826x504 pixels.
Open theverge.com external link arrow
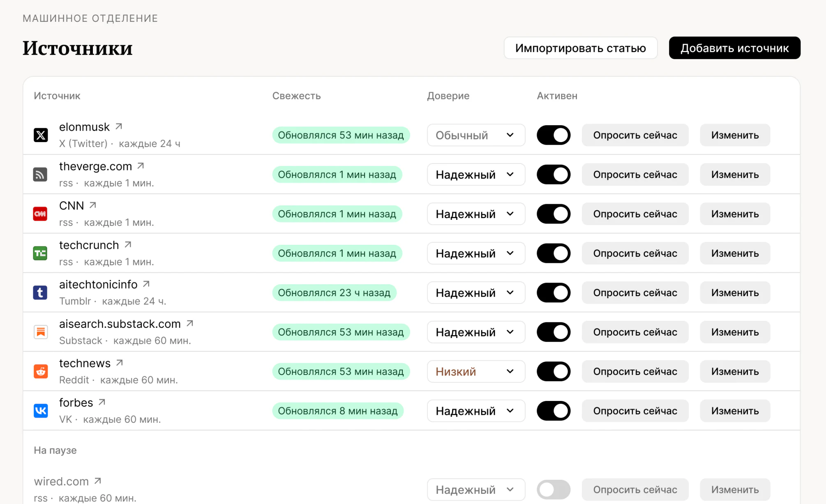[141, 166]
